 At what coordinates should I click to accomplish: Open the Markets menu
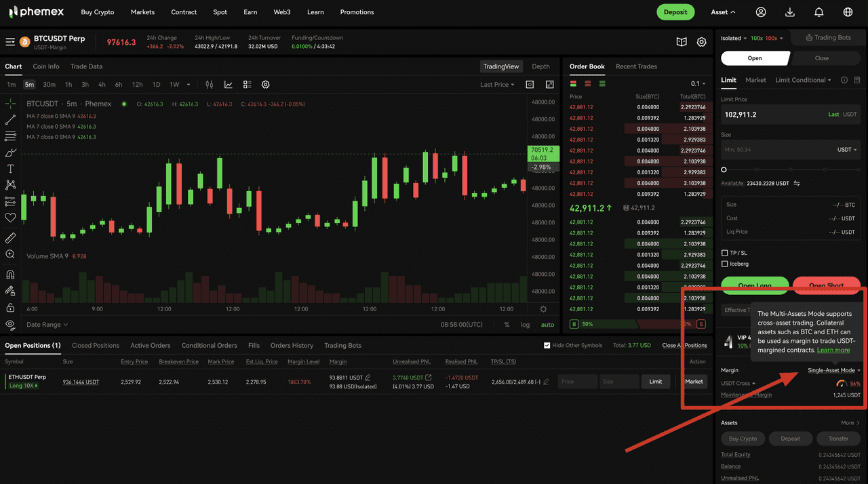point(142,12)
